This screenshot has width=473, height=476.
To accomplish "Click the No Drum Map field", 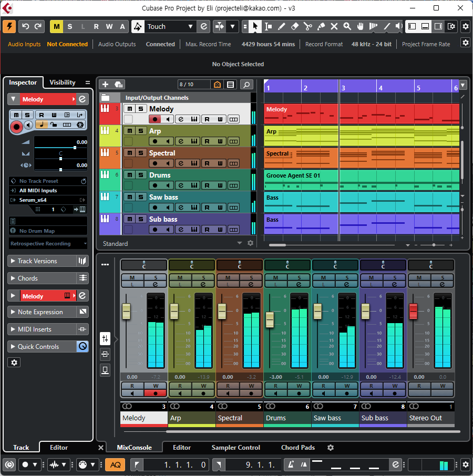I will coord(48,231).
